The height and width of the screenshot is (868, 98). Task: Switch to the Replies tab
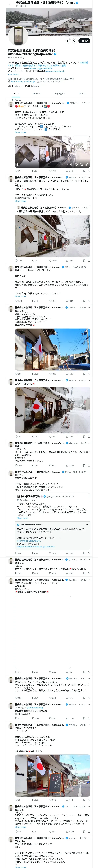click(36, 94)
